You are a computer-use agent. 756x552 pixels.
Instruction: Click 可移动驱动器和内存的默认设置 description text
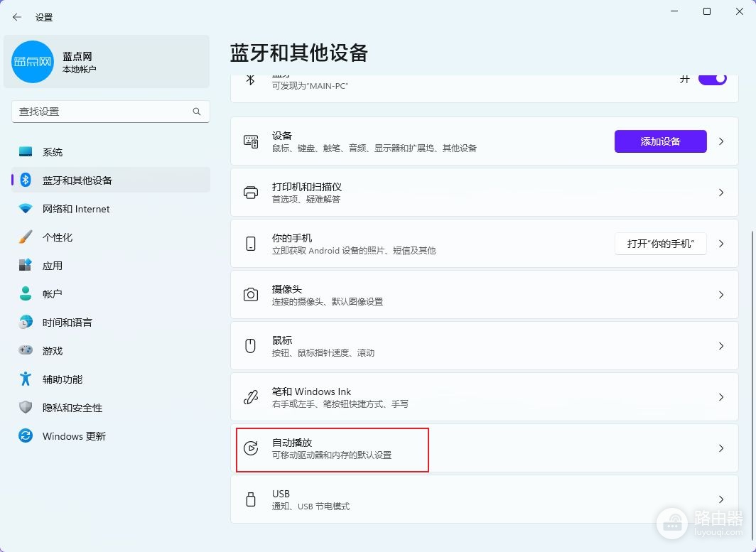[x=332, y=455]
